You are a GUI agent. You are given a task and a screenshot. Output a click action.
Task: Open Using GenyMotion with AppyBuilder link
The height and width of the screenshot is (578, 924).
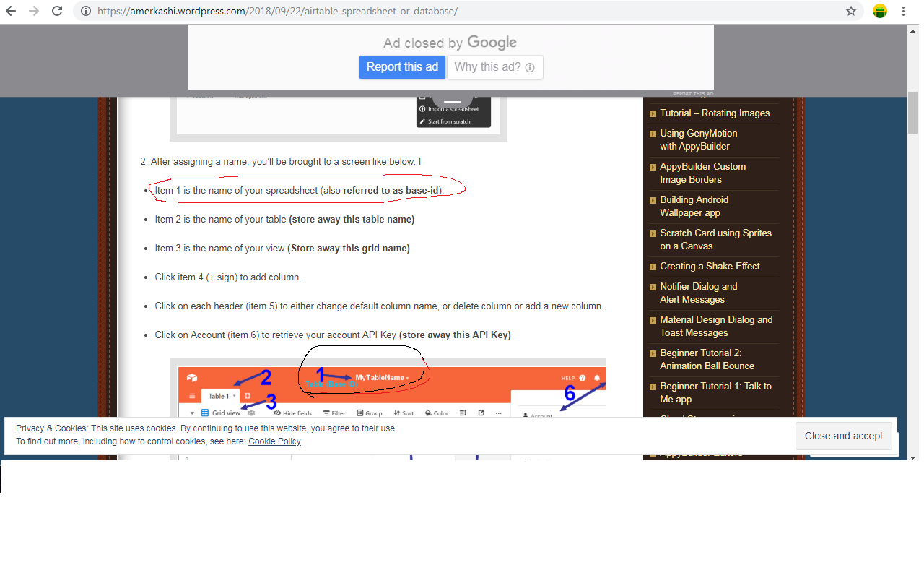point(698,139)
